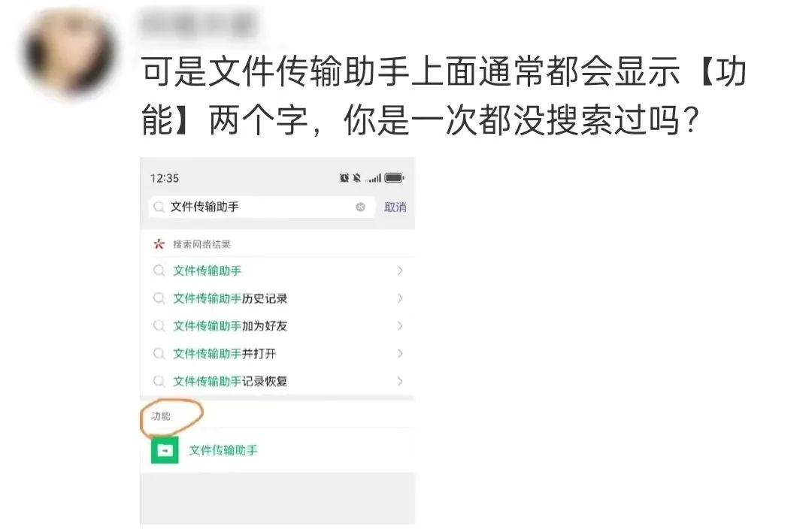The height and width of the screenshot is (532, 812).
Task: Click the chevron beside 文件传输助手并打开
Action: click(400, 353)
